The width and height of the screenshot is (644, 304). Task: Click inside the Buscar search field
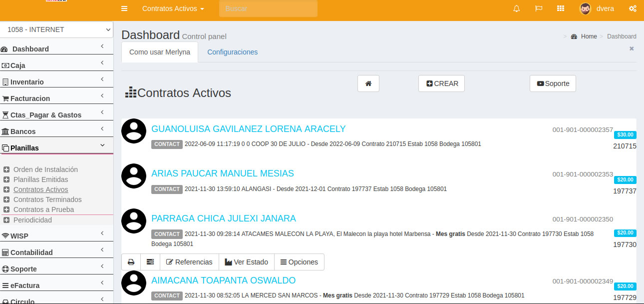pyautogui.click(x=268, y=8)
